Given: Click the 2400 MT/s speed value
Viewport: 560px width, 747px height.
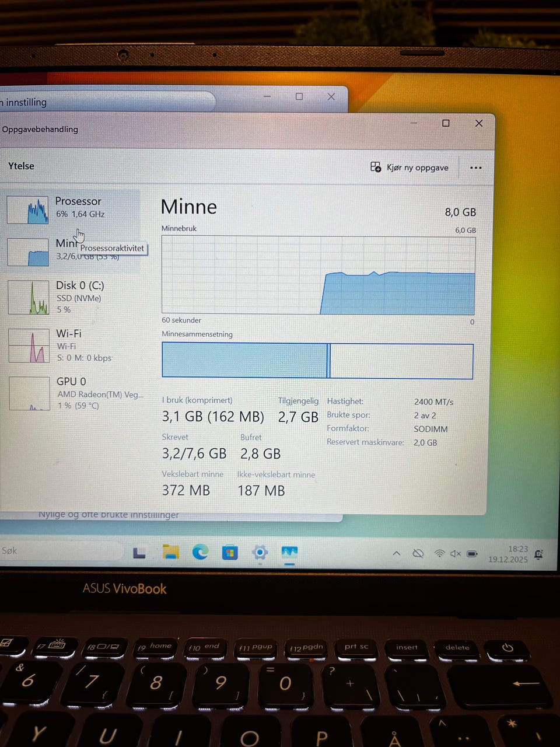Looking at the screenshot, I should pos(433,402).
